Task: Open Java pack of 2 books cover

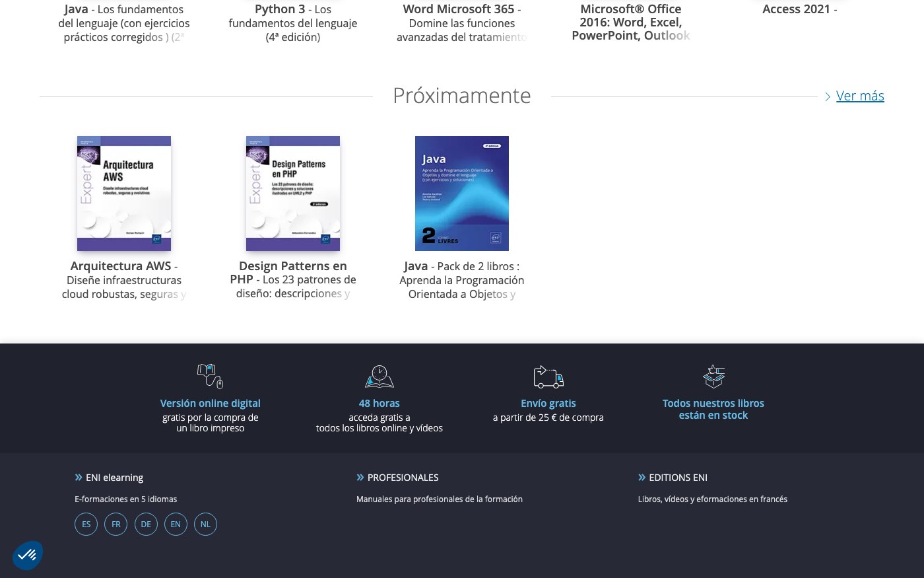Action: [462, 194]
